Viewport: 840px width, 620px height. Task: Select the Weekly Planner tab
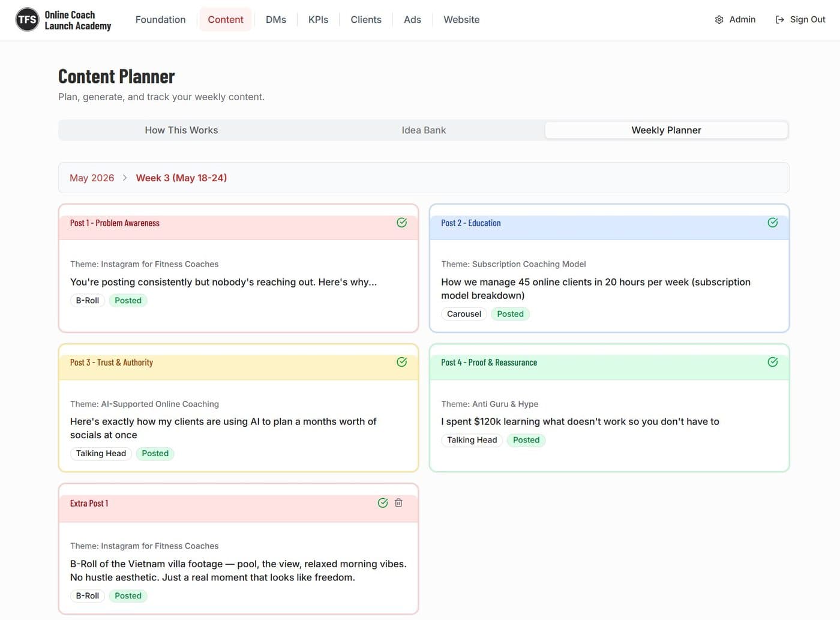666,130
